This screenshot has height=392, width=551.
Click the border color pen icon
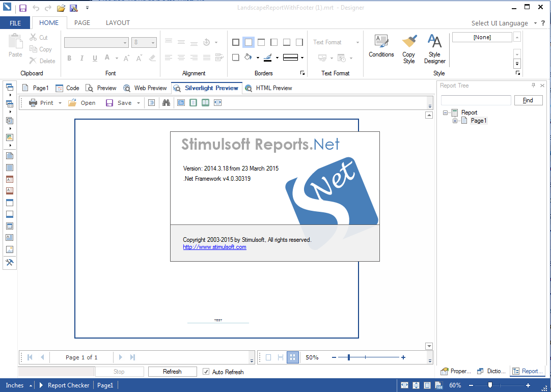pyautogui.click(x=268, y=57)
